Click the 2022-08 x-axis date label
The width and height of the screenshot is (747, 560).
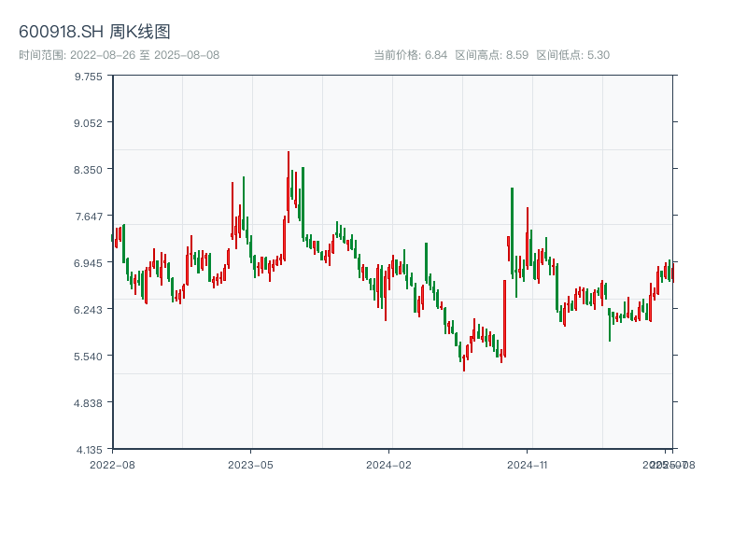(x=112, y=464)
